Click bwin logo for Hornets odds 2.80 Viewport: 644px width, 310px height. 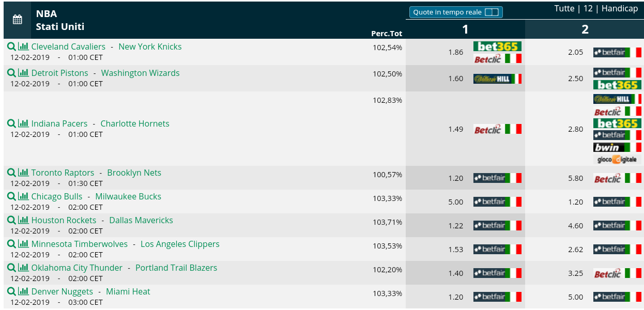pos(617,147)
